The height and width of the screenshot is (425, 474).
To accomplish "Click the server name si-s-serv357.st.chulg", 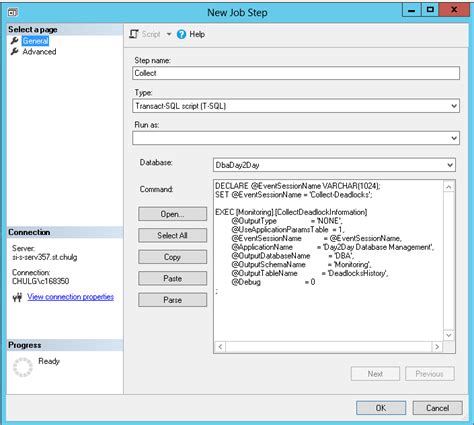I will click(45, 257).
